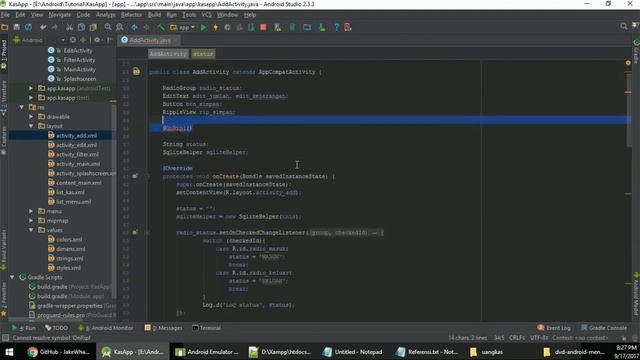Click the Search Everywhere magnifier icon
This screenshot has height=360, width=640.
coord(624,26)
